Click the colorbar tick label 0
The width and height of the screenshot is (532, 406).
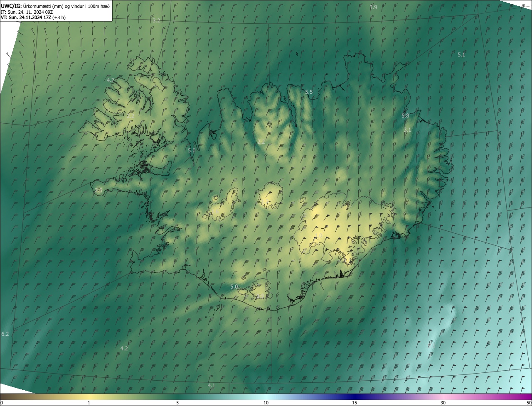(x=2, y=403)
